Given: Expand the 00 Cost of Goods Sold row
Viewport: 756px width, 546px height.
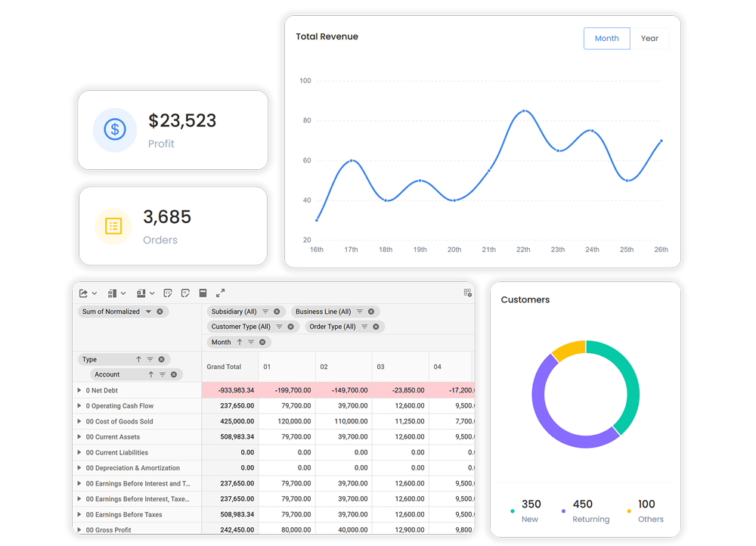Looking at the screenshot, I should pyautogui.click(x=79, y=422).
